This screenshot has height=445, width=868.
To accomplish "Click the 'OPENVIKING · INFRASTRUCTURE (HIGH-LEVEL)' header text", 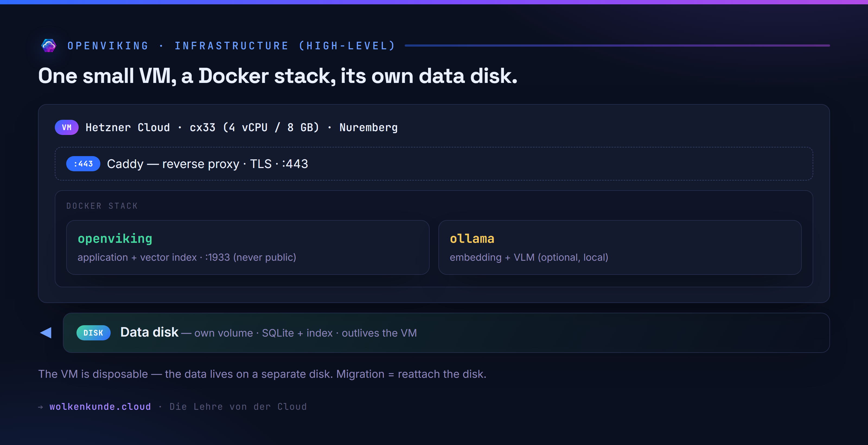I will 231,46.
